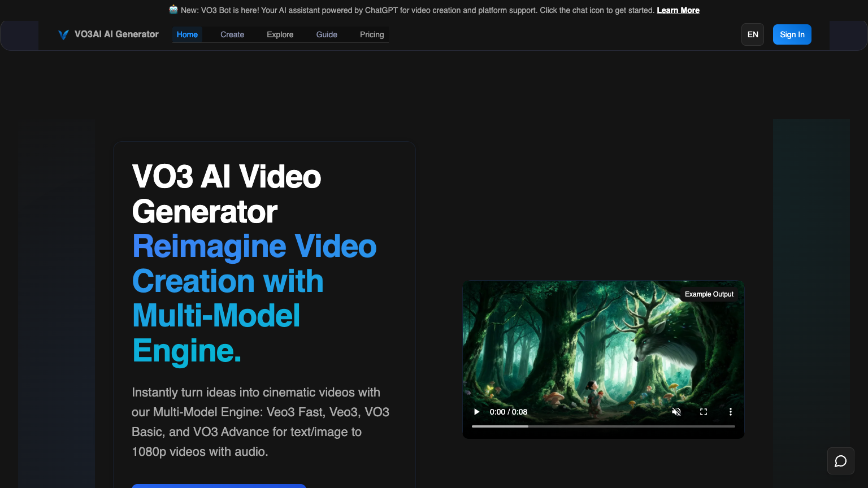Open the EN language selector
The image size is (868, 488).
[x=752, y=34]
